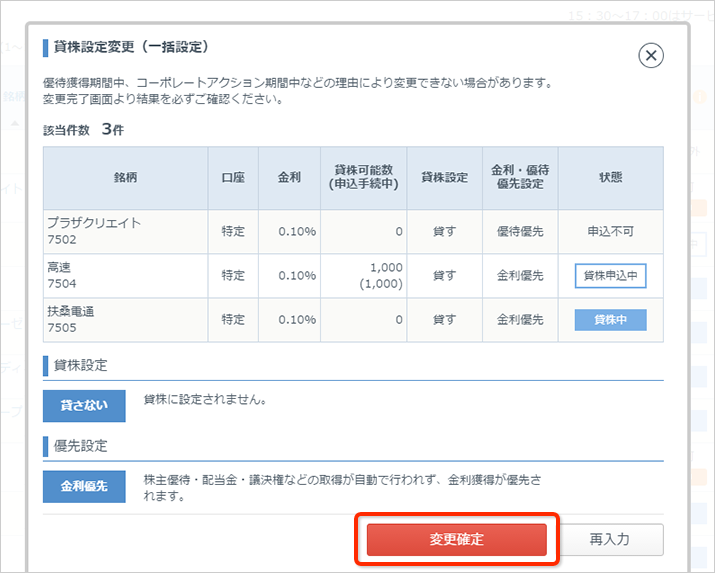Close the 貸株設定変更 dialog with the X icon
Image resolution: width=715 pixels, height=573 pixels.
point(651,56)
